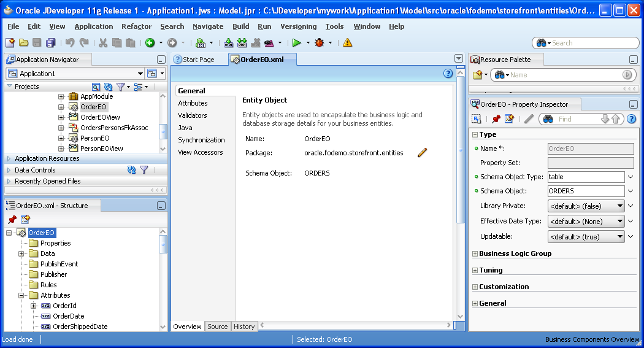Click the Refresh icon in Projects bar
This screenshot has height=348, width=644.
(x=108, y=87)
